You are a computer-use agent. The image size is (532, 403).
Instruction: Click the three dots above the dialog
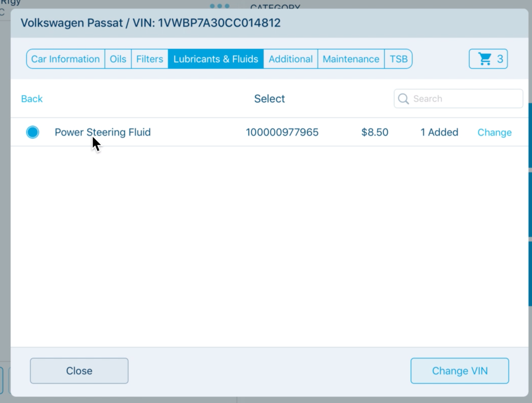tap(220, 6)
